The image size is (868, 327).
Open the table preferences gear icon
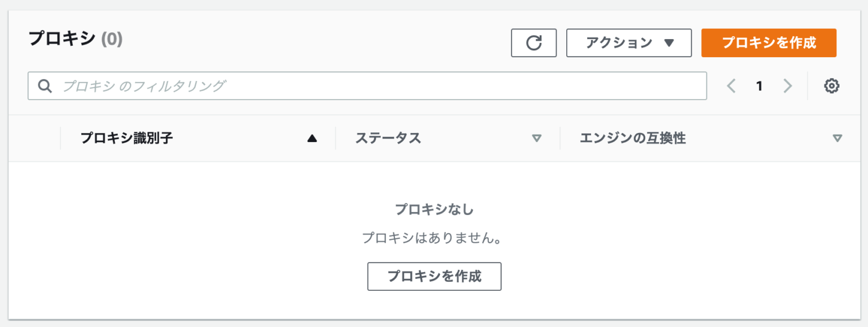831,85
